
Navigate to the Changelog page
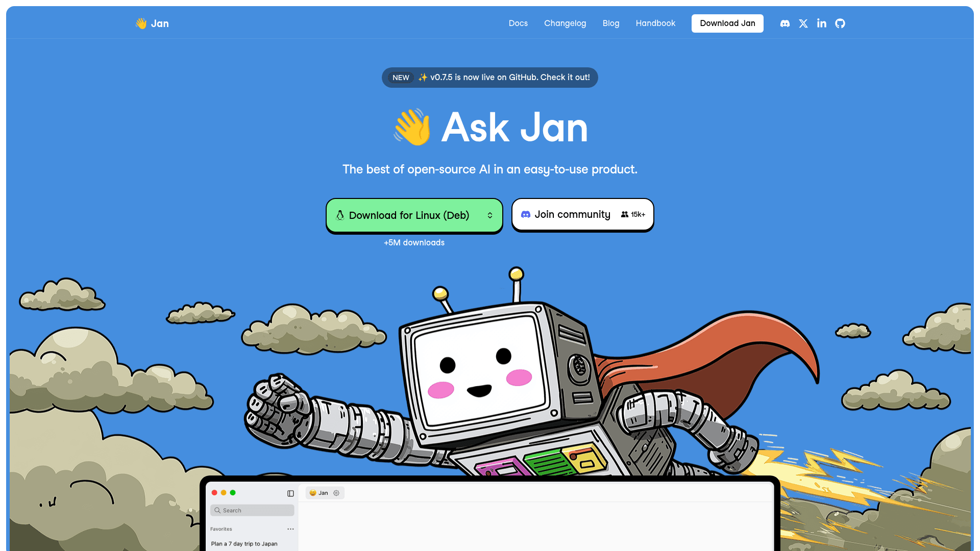click(x=565, y=23)
